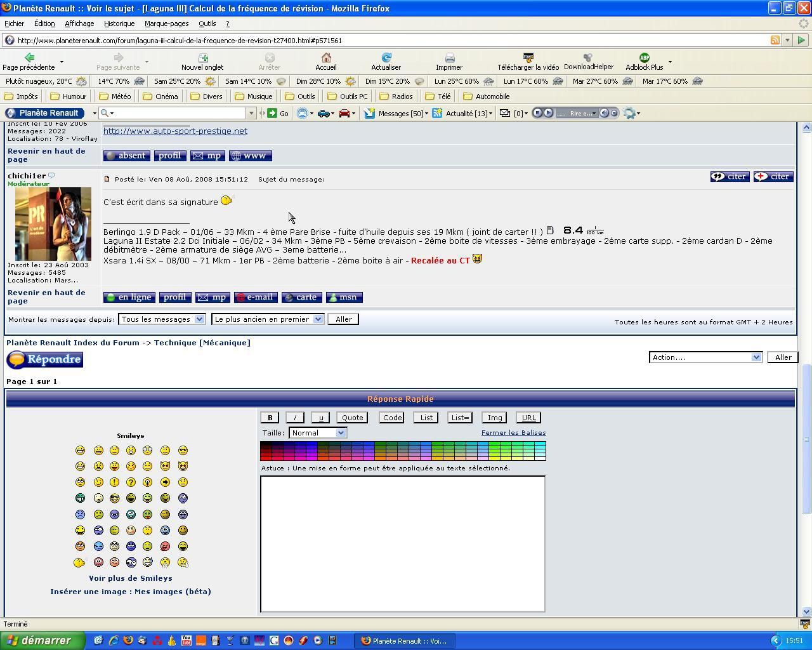Expand search box dropdown in Renault toolbar
Image resolution: width=812 pixels, height=650 pixels.
[251, 113]
